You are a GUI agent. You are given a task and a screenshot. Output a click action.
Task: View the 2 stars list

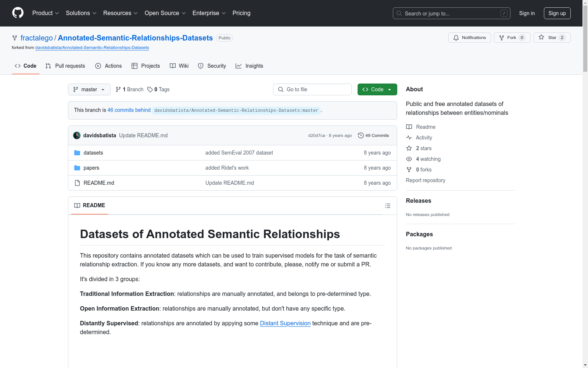[419, 148]
